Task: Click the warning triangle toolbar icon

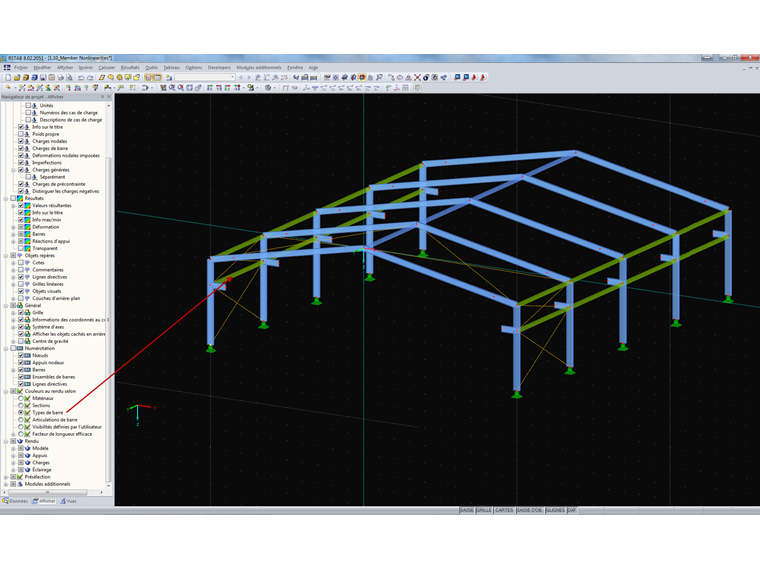Action: tap(408, 78)
